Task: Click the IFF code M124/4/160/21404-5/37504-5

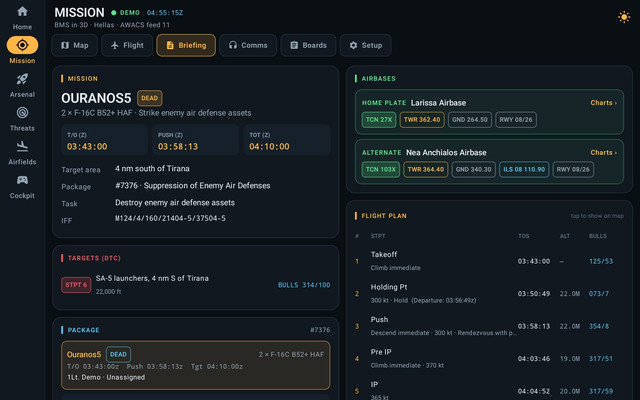Action: (x=170, y=218)
